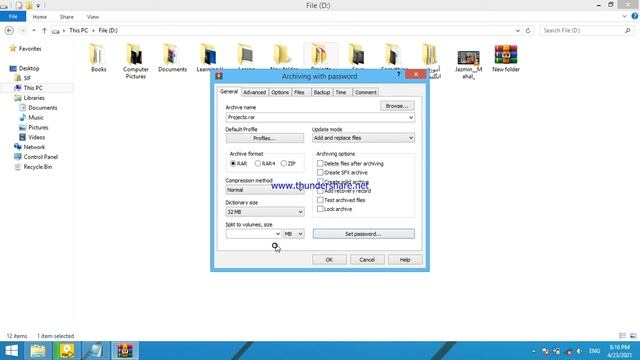Image resolution: width=640 pixels, height=360 pixels.
Task: Click Cancel in archiving dialog
Action: (367, 260)
